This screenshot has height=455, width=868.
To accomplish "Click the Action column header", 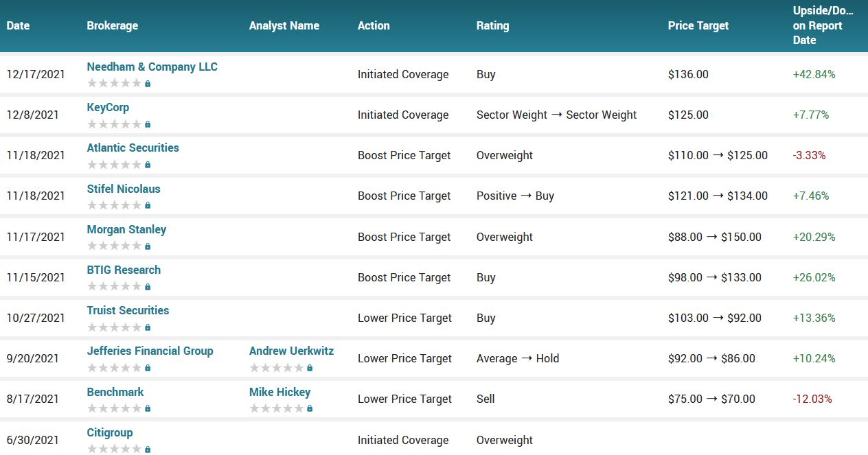I will 374,25.
